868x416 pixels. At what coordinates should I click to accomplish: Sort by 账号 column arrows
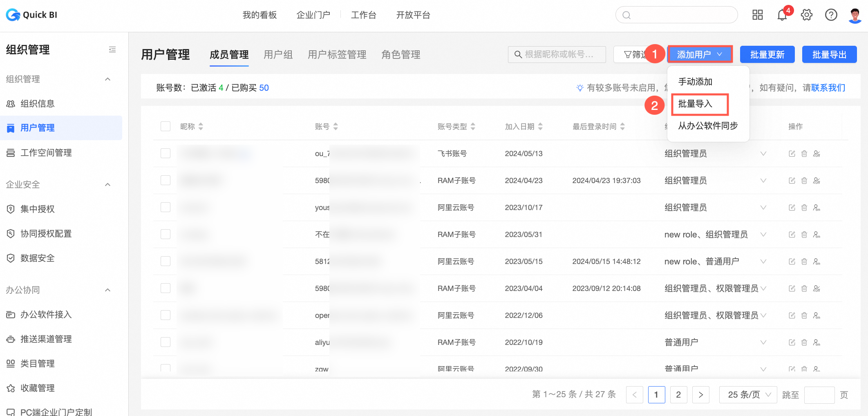[336, 127]
